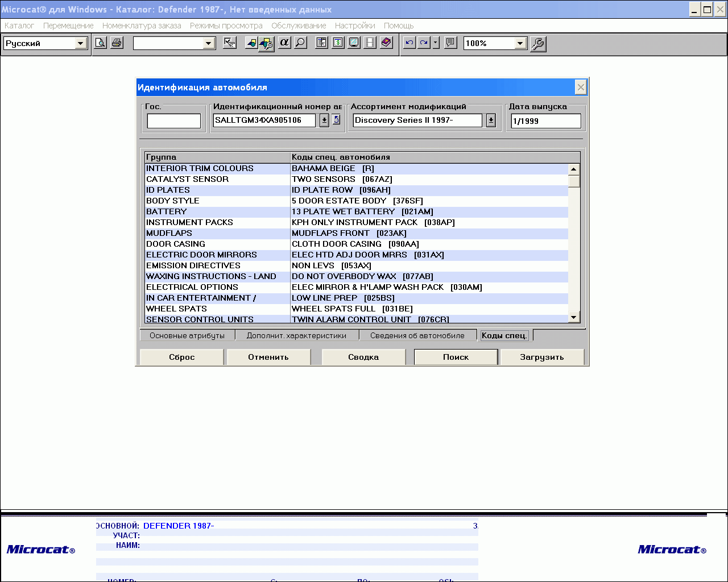The width and height of the screenshot is (728, 582).
Task: Click the VIN field SALLTGM34XA905106
Action: click(264, 120)
